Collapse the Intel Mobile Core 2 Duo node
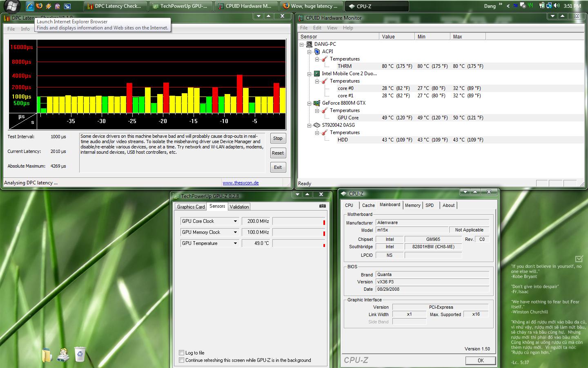Screen dimensions: 588x368 pos(310,74)
